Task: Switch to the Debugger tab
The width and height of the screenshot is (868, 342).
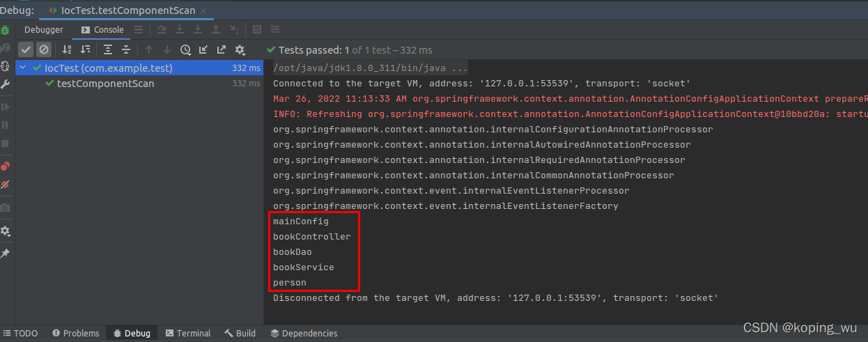Action: point(44,30)
